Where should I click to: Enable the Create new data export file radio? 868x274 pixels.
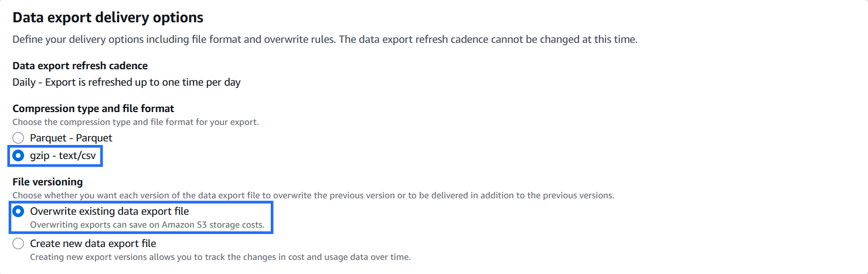19,243
